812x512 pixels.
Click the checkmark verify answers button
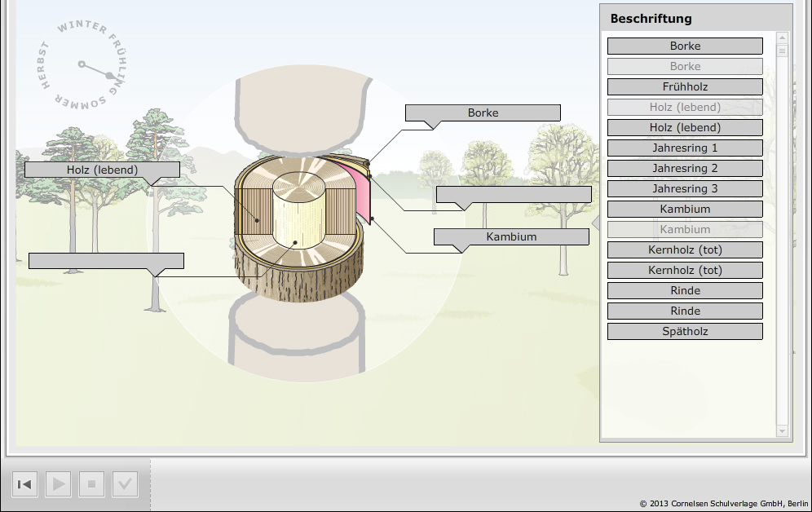pos(125,484)
